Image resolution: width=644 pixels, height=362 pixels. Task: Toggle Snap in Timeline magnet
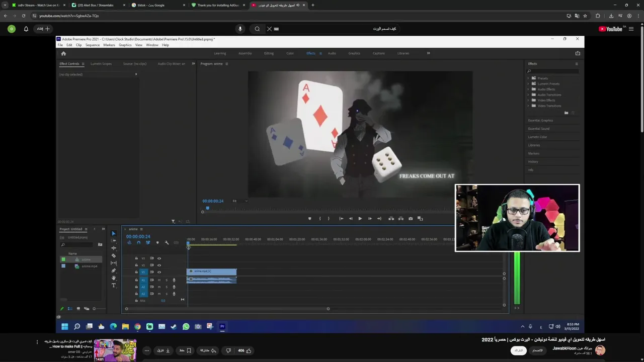pos(138,243)
